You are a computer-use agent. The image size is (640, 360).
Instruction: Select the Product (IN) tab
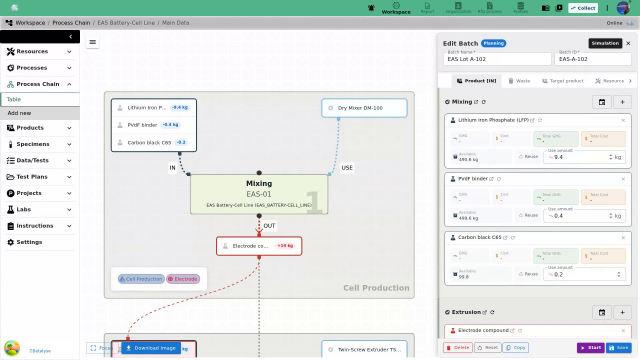pyautogui.click(x=476, y=81)
